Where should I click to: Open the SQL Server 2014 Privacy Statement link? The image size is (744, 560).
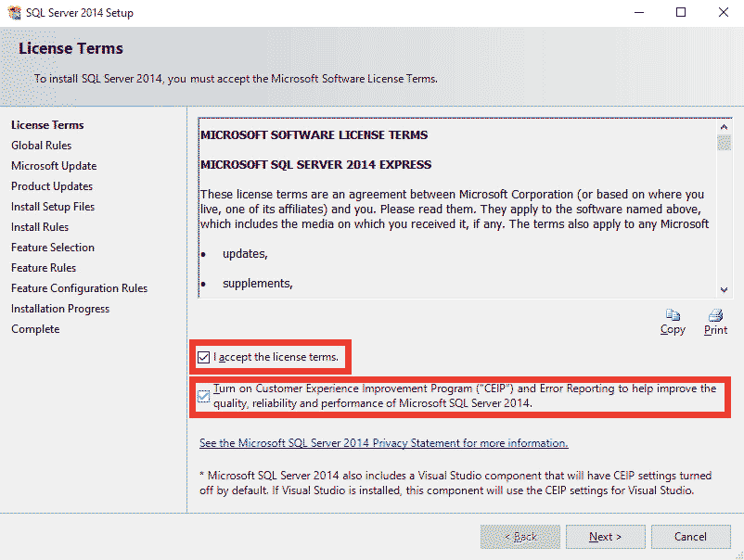click(x=383, y=442)
